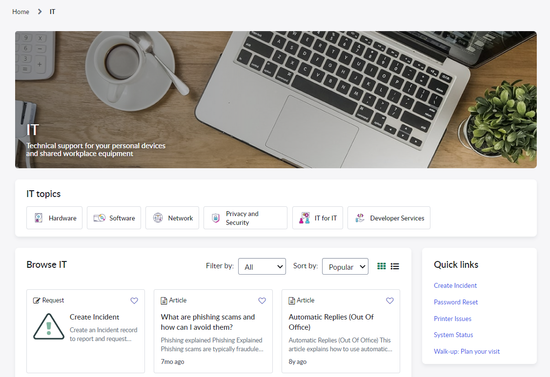Favorite the Automatic Replies article
The height and width of the screenshot is (377, 550).
(x=390, y=301)
